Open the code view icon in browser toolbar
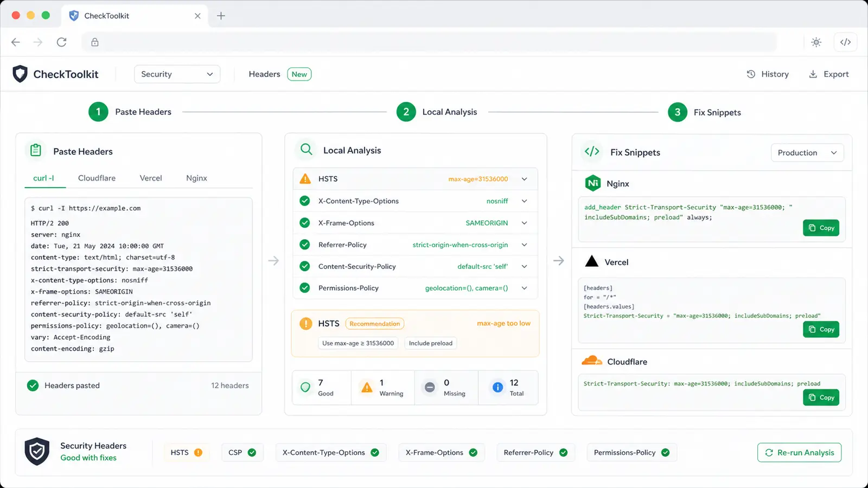 pos(845,42)
